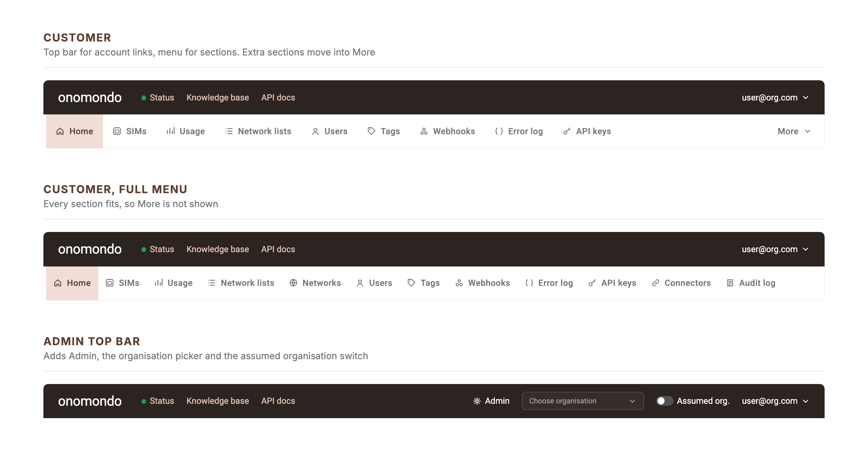The width and height of the screenshot is (868, 455).
Task: Expand the More menu in the Customer bar
Action: (794, 131)
